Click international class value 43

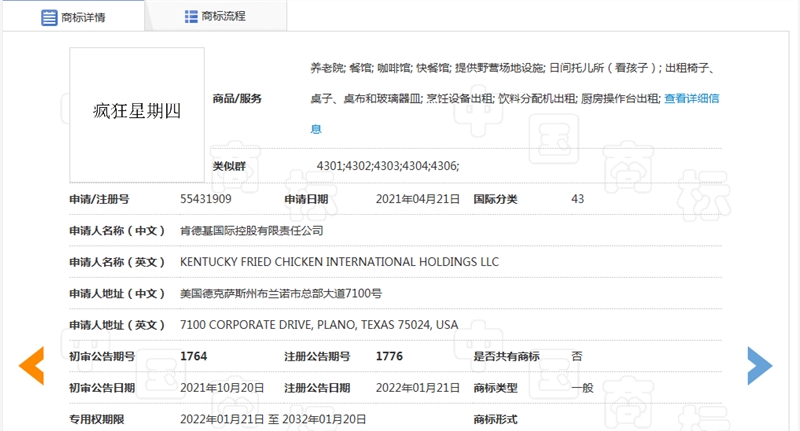pyautogui.click(x=578, y=199)
